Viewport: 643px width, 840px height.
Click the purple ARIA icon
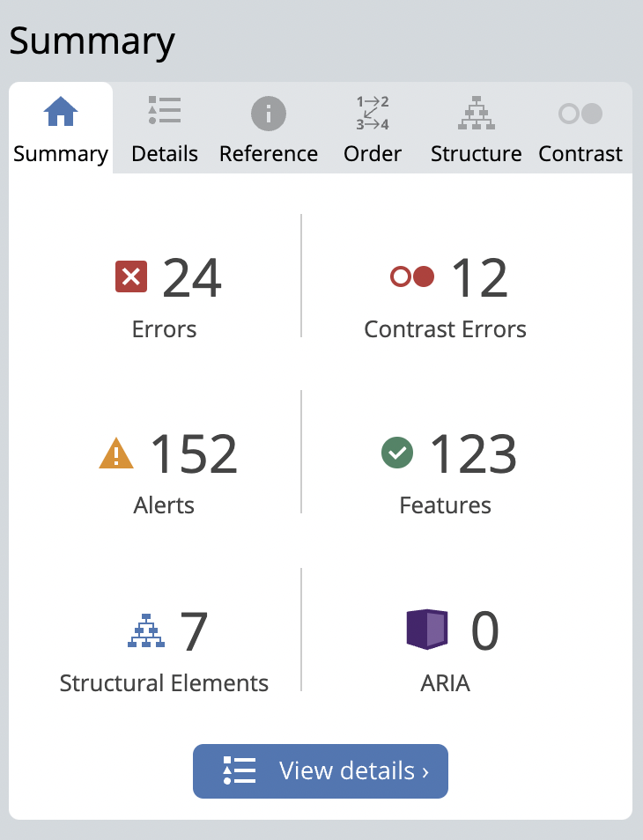[x=427, y=630]
